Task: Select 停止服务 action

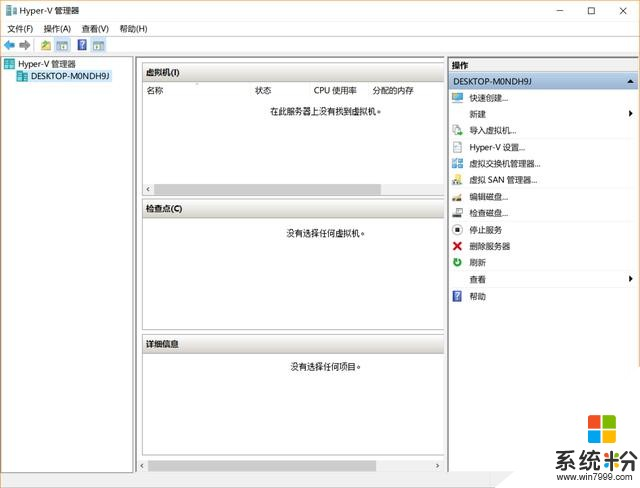Action: coord(485,230)
